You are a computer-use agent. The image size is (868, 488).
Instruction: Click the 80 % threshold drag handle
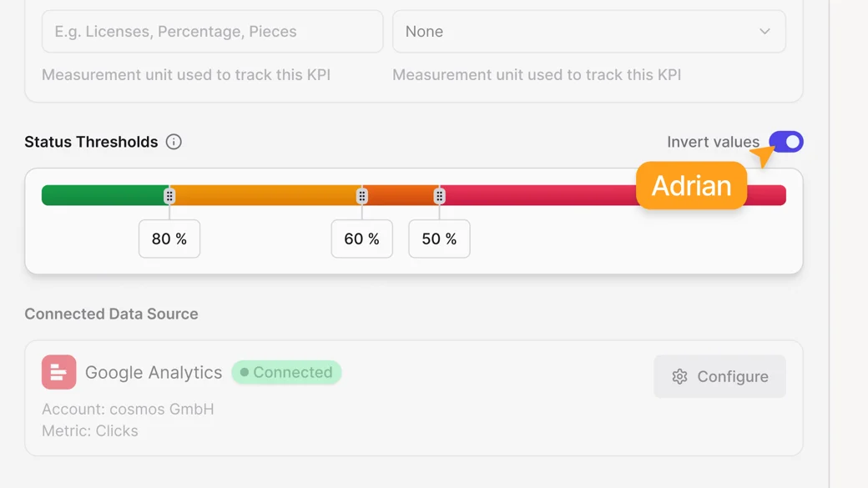(x=169, y=196)
